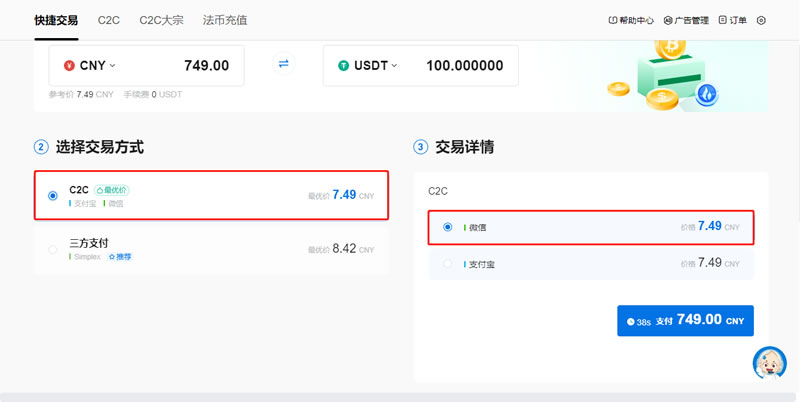The image size is (800, 402).
Task: Click the red CNY currency icon
Action: [68, 66]
